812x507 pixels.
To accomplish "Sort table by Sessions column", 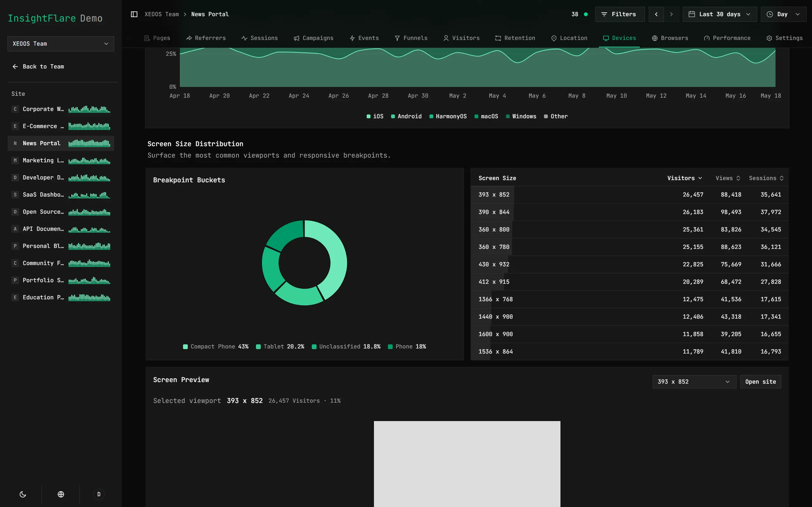I will pyautogui.click(x=766, y=178).
